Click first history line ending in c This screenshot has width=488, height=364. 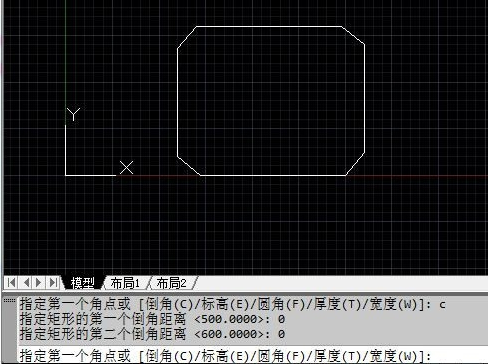point(233,304)
